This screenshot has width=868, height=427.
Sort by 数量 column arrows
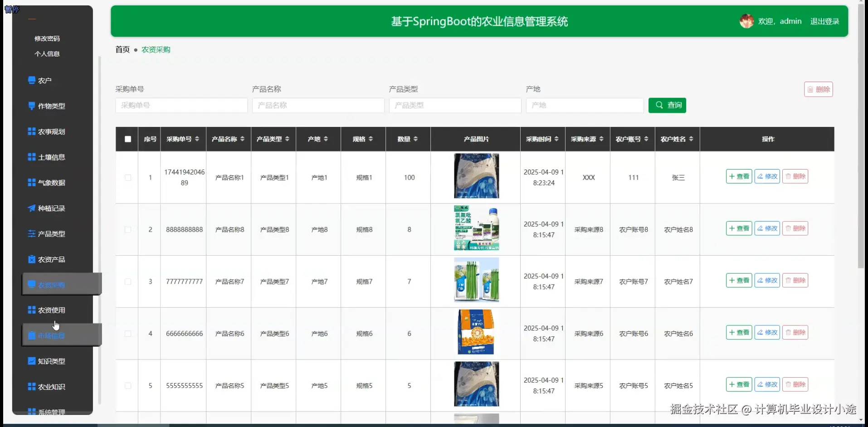coord(415,139)
